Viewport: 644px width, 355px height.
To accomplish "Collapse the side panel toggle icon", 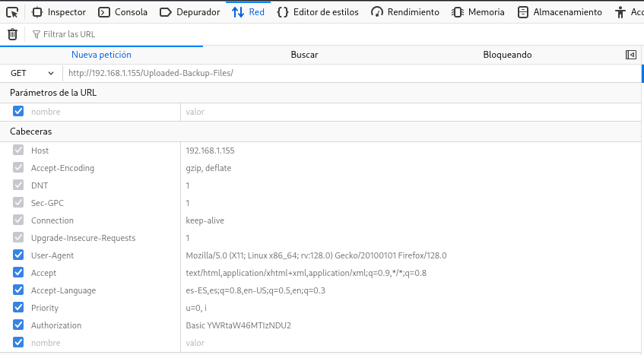I will coord(630,55).
